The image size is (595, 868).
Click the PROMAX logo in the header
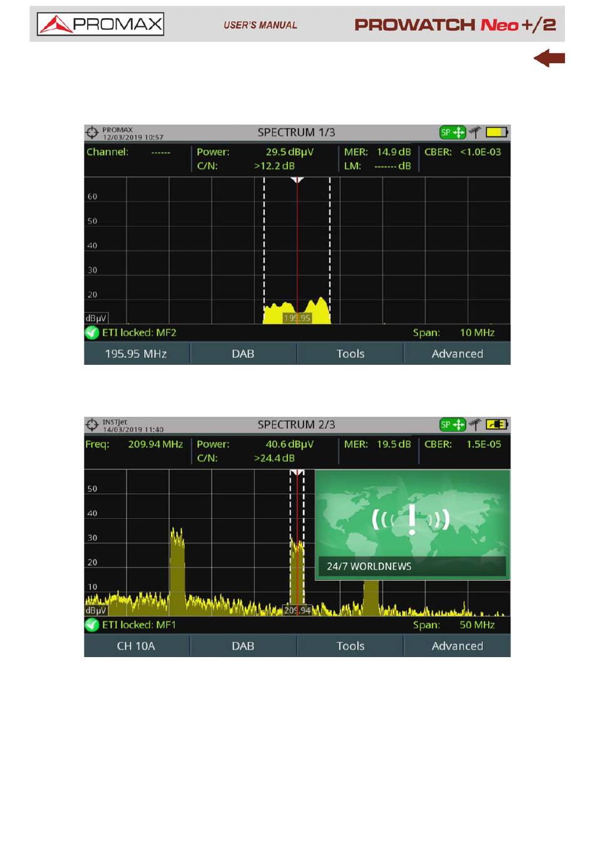pyautogui.click(x=100, y=24)
